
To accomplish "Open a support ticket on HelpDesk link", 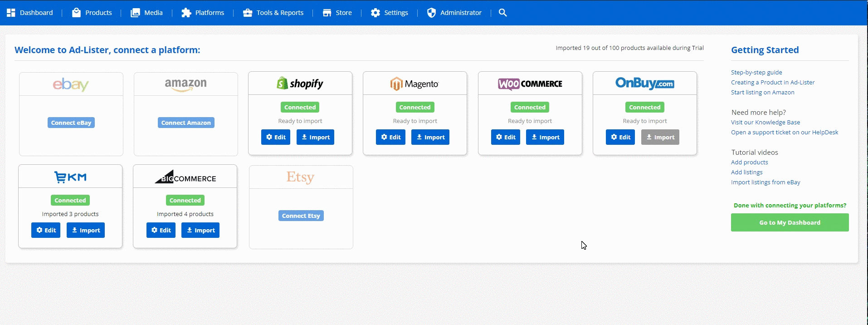I will point(785,132).
